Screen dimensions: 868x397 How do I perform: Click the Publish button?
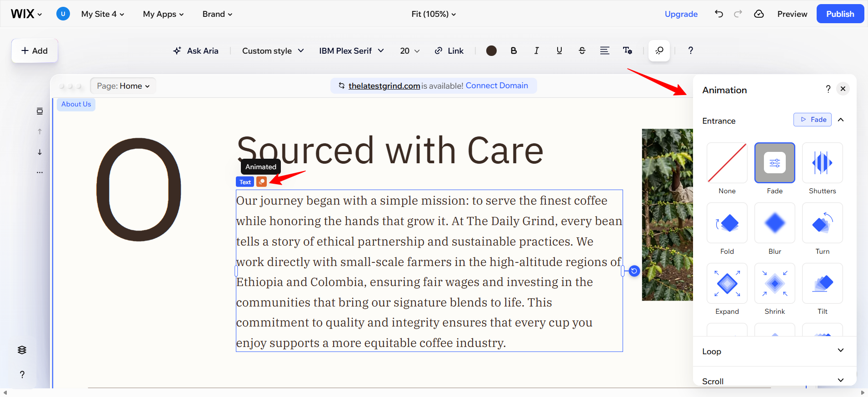[840, 14]
